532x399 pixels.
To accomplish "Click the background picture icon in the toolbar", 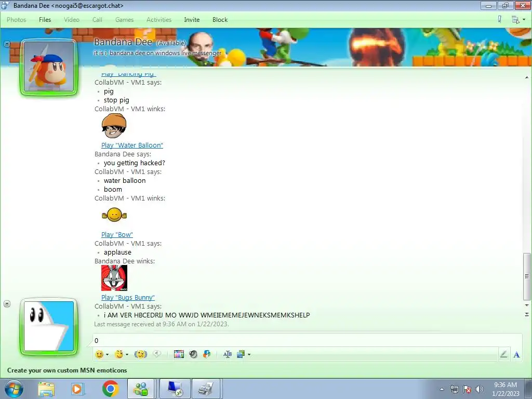I will pos(241,354).
